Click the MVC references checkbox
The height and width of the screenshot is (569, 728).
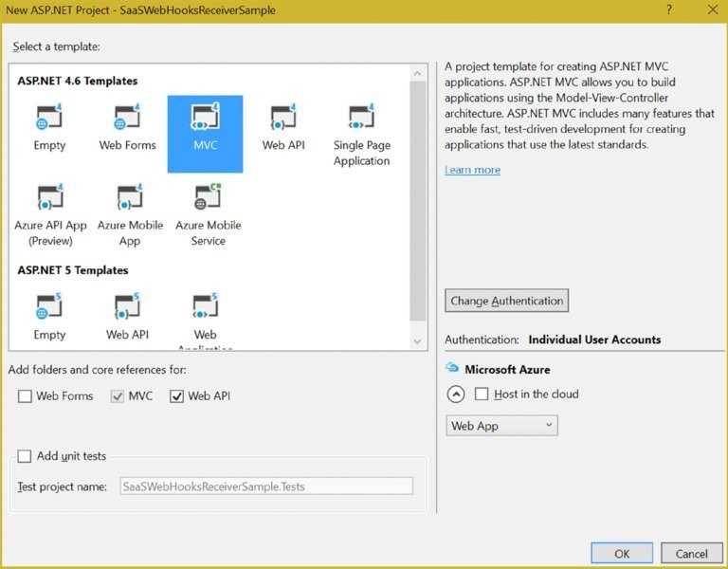(117, 396)
